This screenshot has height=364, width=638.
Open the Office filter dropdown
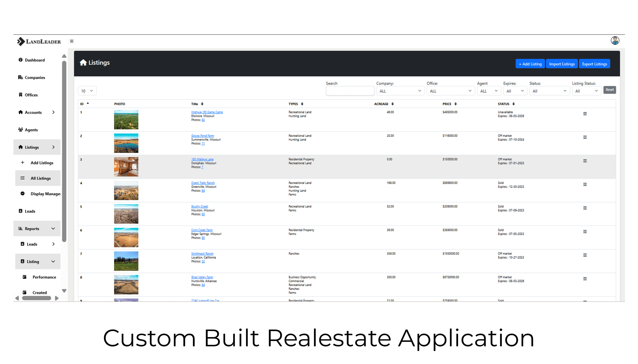click(451, 91)
